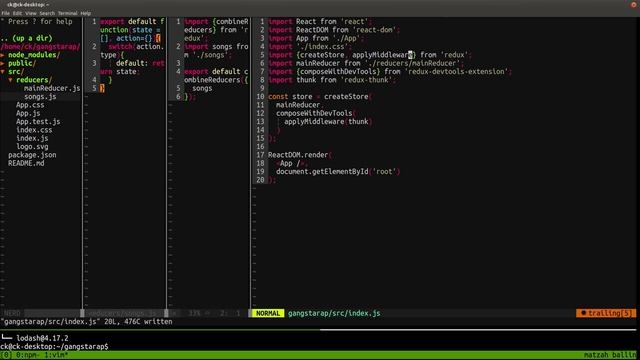Open mainReducer.js in the file tree
This screenshot has height=360, width=640.
52,88
